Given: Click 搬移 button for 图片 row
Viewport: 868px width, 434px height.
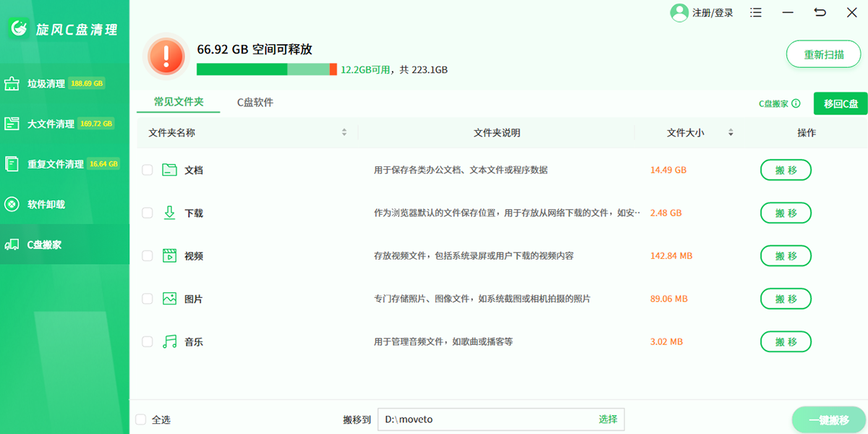Looking at the screenshot, I should click(x=786, y=299).
